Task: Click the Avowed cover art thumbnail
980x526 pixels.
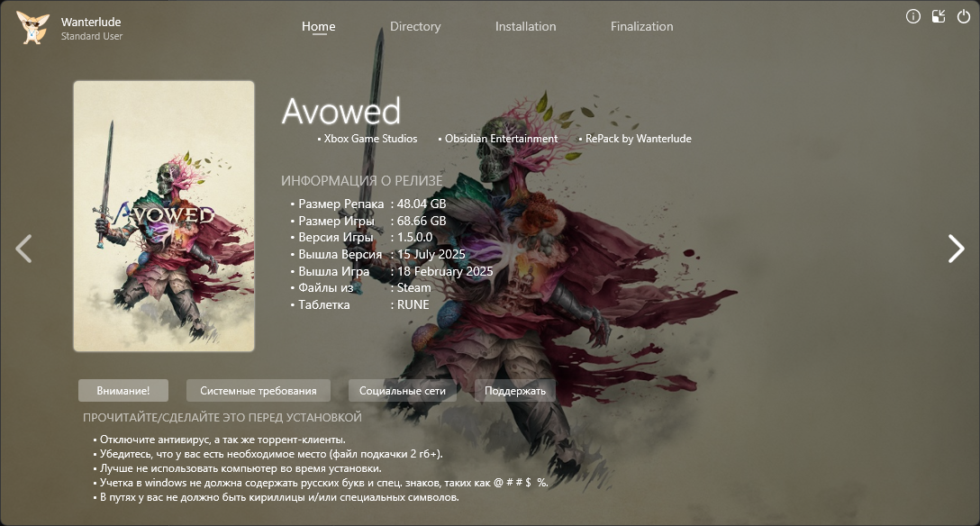Action: (164, 216)
